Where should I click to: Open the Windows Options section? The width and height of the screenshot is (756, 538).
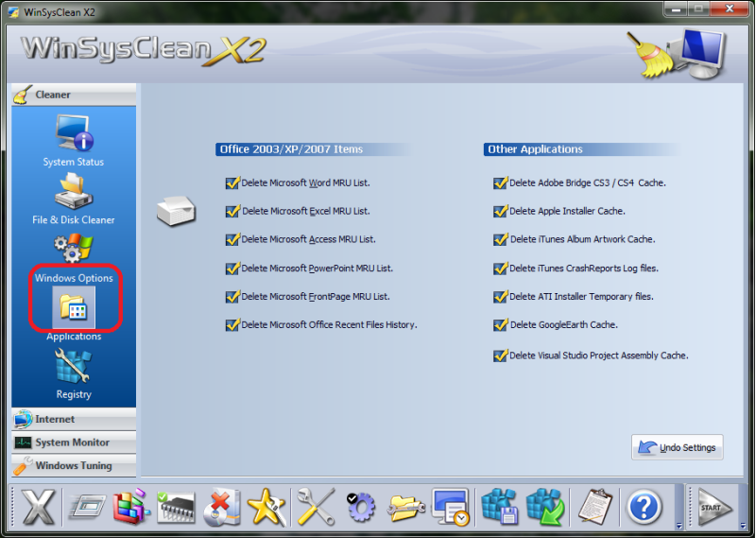pos(74,258)
